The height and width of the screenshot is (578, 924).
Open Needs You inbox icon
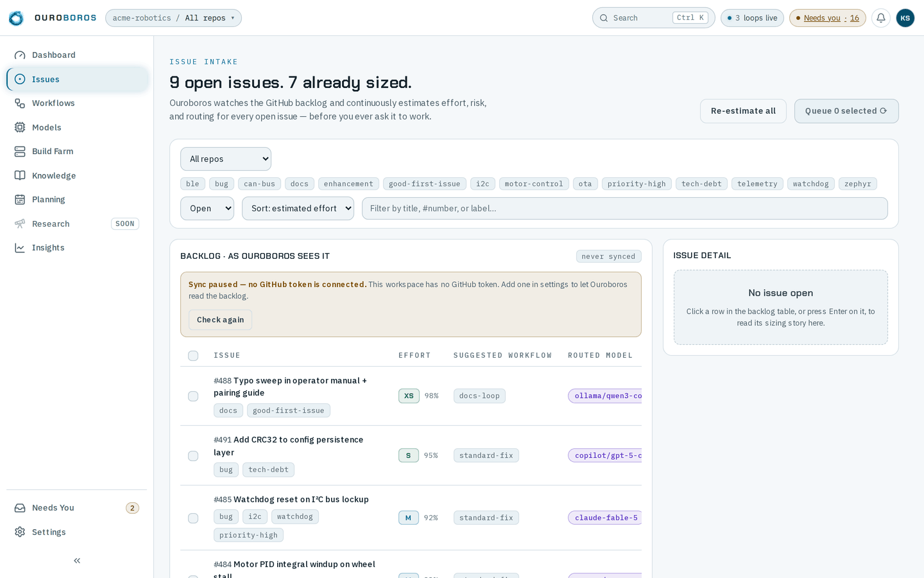coord(20,508)
